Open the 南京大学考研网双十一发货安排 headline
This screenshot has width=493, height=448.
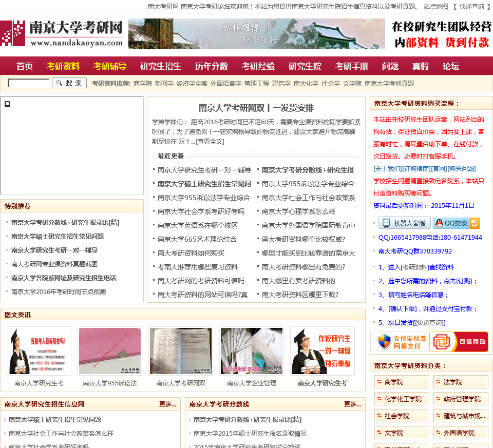point(256,108)
